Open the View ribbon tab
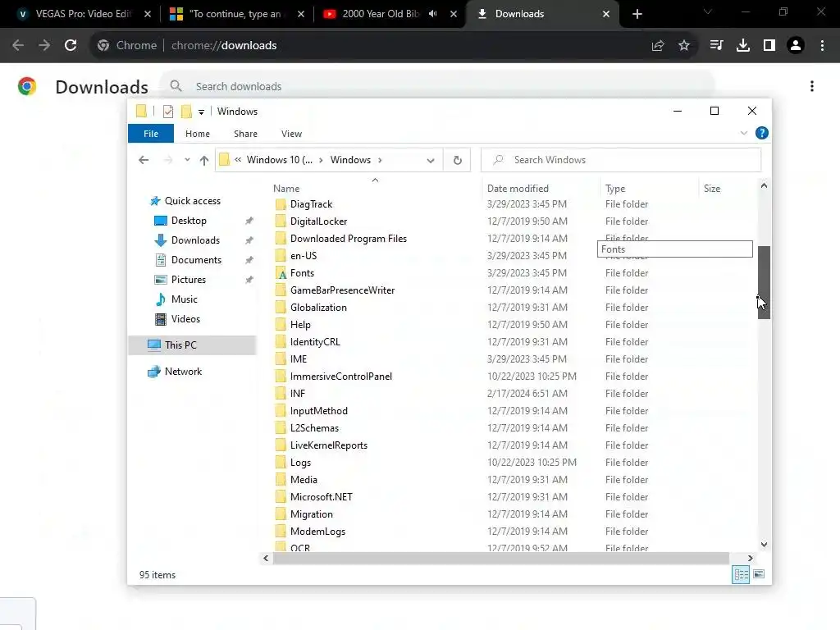Screen dimensions: 840x630 point(291,134)
